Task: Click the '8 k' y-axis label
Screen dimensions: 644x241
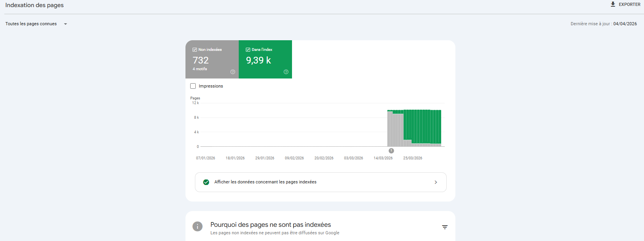Action: click(197, 118)
